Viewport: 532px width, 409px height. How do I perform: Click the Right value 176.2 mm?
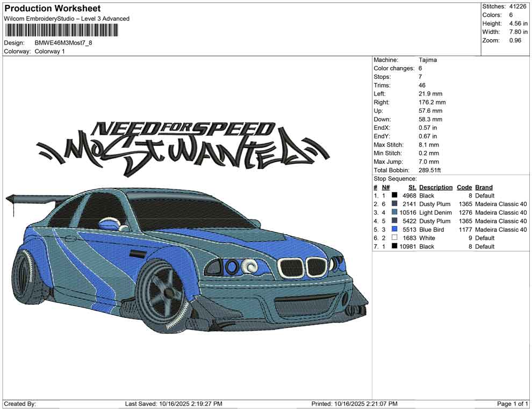[x=432, y=103]
